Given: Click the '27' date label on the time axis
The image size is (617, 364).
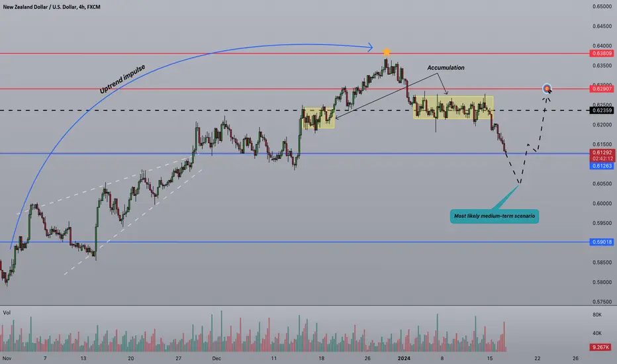Looking at the screenshot, I should click(178, 359).
